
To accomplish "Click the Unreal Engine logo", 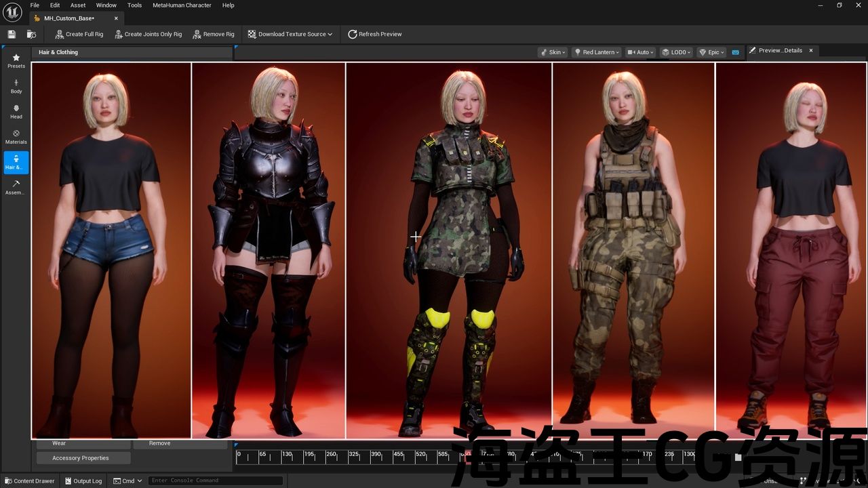I will (12, 12).
